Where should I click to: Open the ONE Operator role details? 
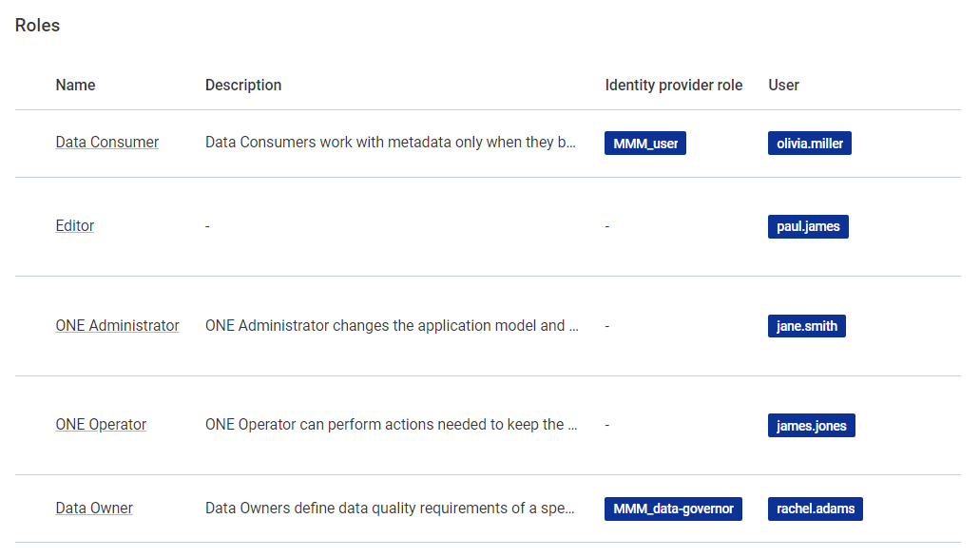(101, 424)
